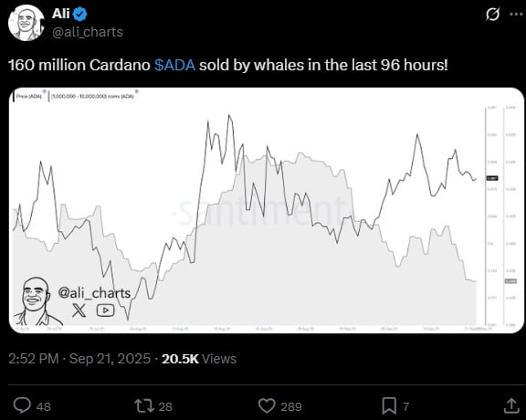
Task: Bookmark the post with the bookmark icon
Action: tap(389, 406)
